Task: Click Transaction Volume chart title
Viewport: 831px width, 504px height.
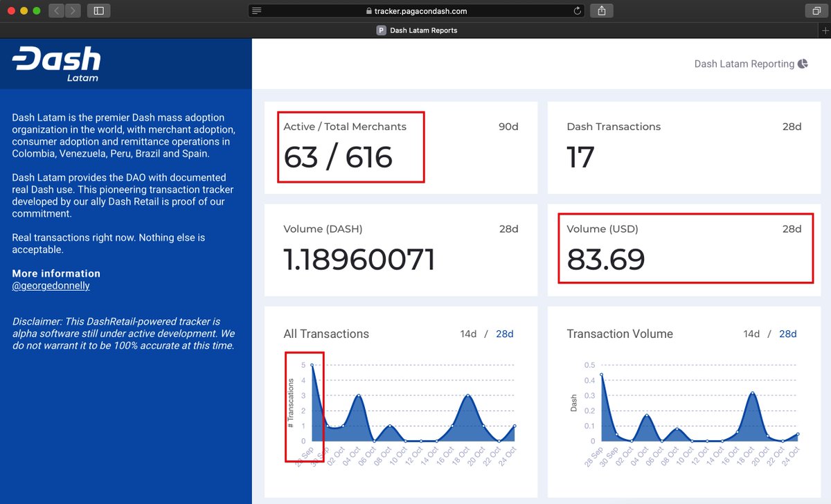Action: (620, 334)
